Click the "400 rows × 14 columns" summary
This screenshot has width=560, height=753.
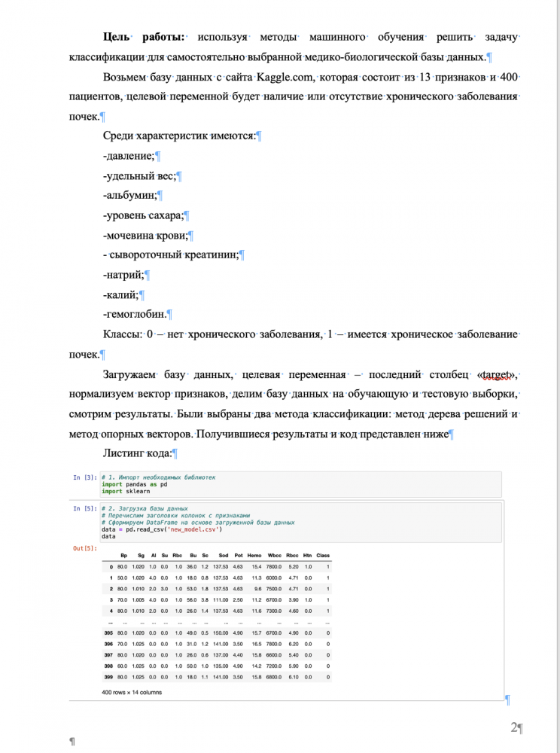tap(132, 693)
